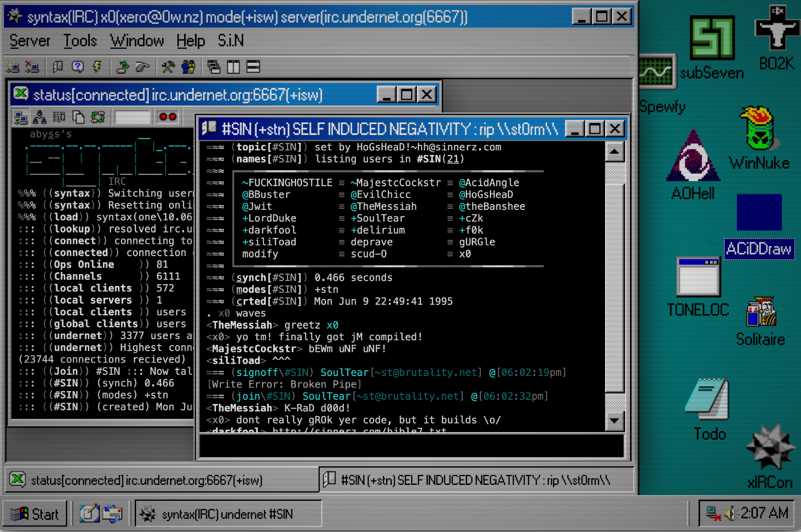Click nick +delirium in names list
Screen dimensions: 801x532
[377, 230]
